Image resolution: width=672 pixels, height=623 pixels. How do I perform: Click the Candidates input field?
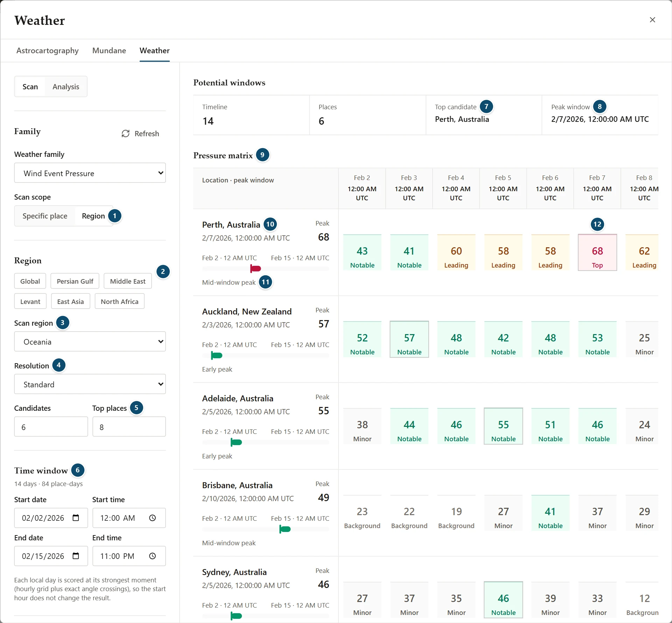51,427
